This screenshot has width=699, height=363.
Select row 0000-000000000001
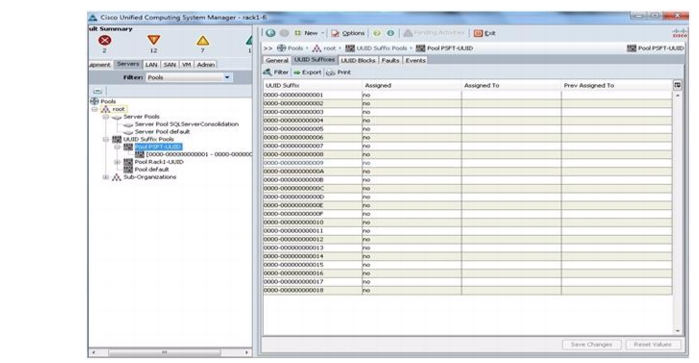pyautogui.click(x=468, y=95)
